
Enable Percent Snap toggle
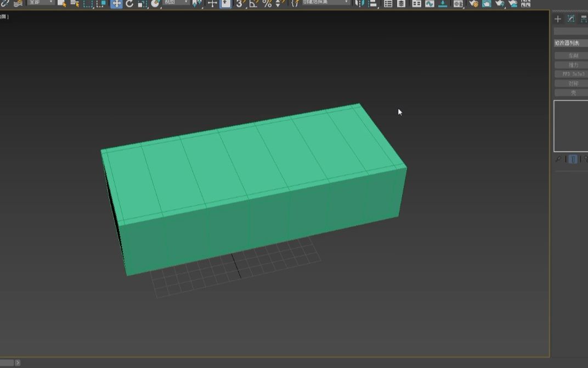tap(267, 4)
